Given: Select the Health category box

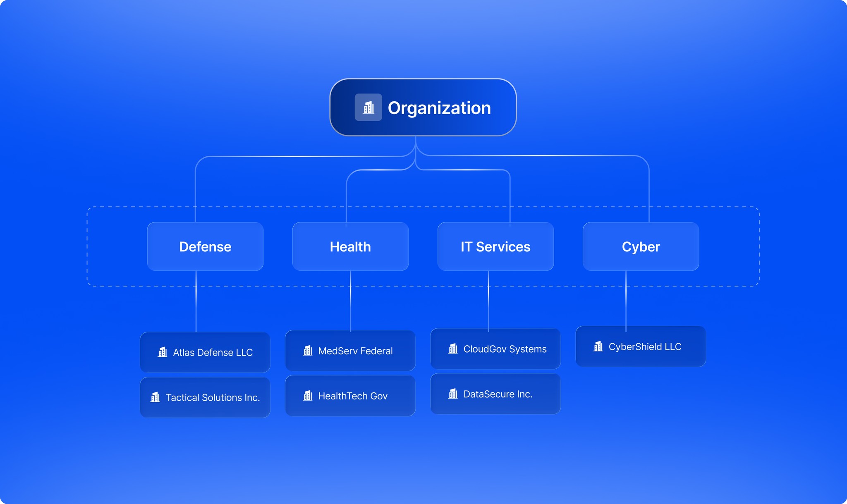Looking at the screenshot, I should [350, 246].
